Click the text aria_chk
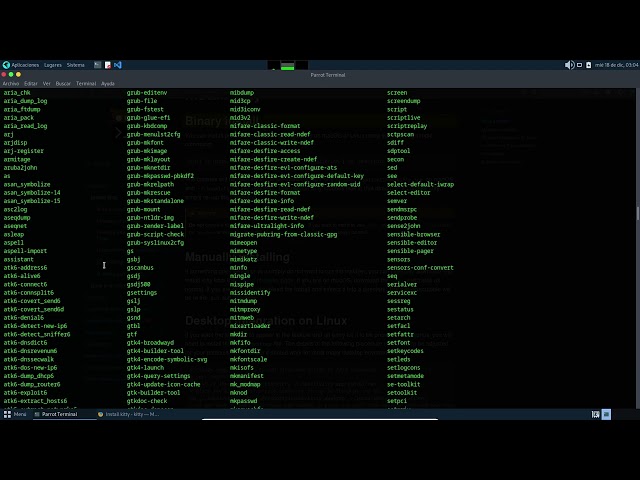 (17, 93)
